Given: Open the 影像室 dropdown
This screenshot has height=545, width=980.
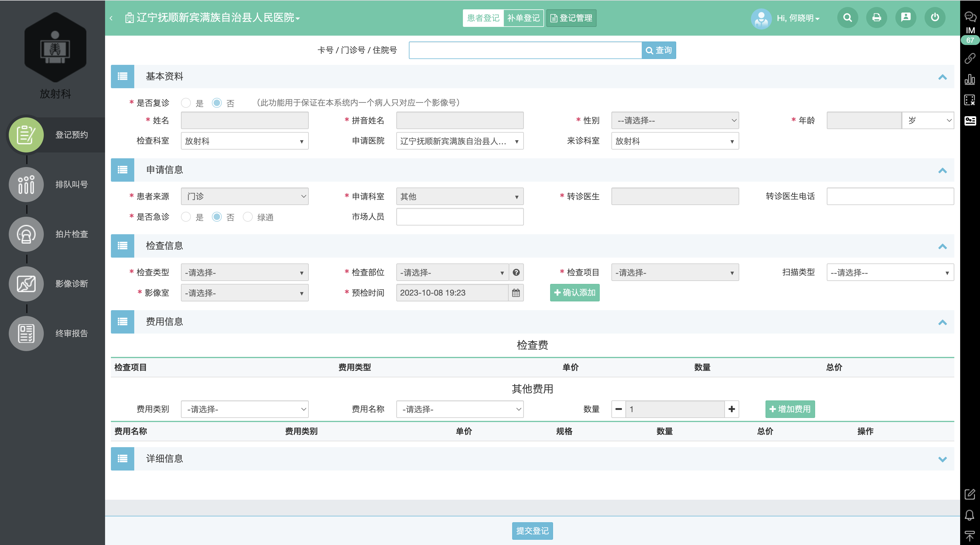Looking at the screenshot, I should tap(245, 293).
